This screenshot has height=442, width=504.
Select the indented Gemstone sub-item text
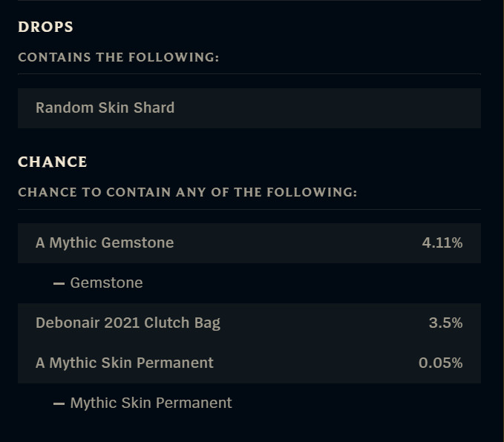pos(106,283)
